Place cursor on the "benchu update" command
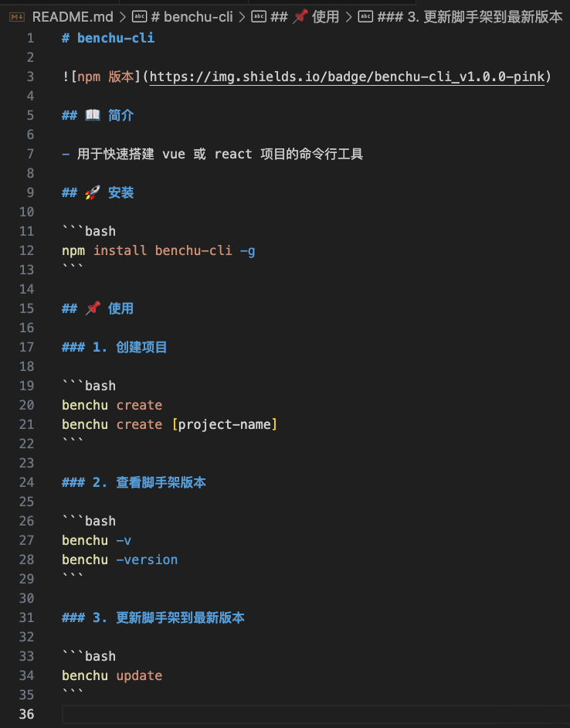Screen dimensions: 570x728 tap(111, 675)
